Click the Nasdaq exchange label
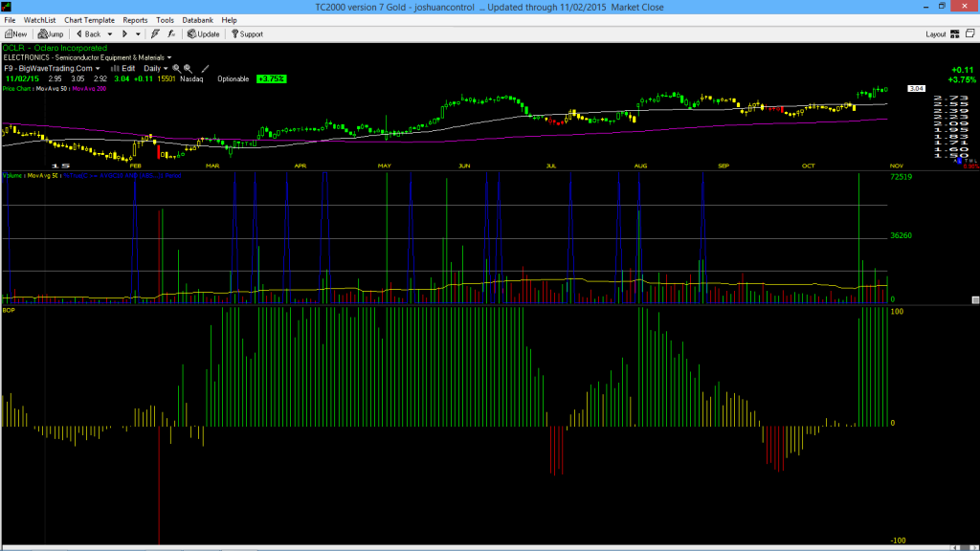The height and width of the screenshot is (551, 980). click(x=191, y=79)
